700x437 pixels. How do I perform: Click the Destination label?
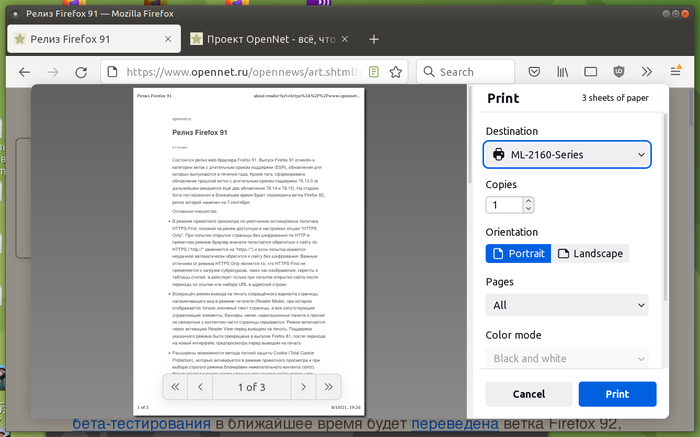click(512, 131)
